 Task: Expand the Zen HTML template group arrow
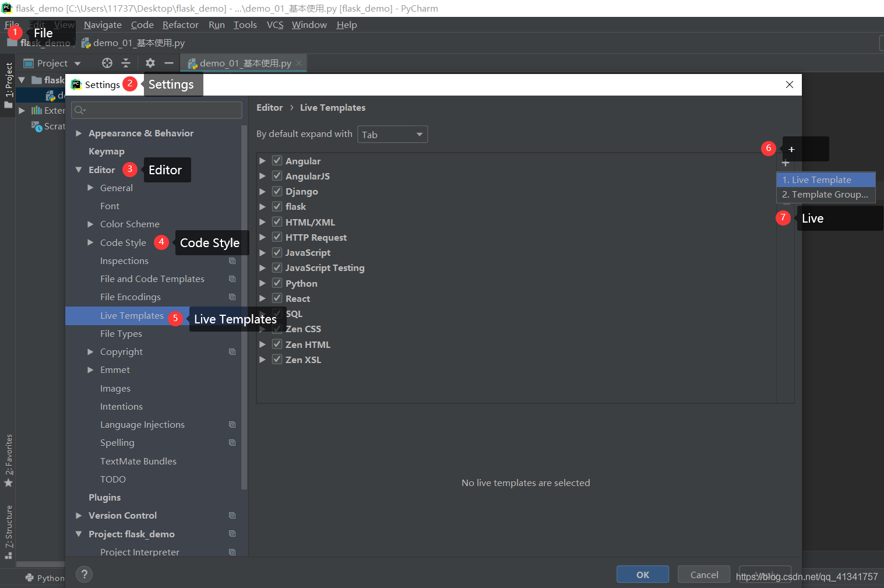[262, 344]
